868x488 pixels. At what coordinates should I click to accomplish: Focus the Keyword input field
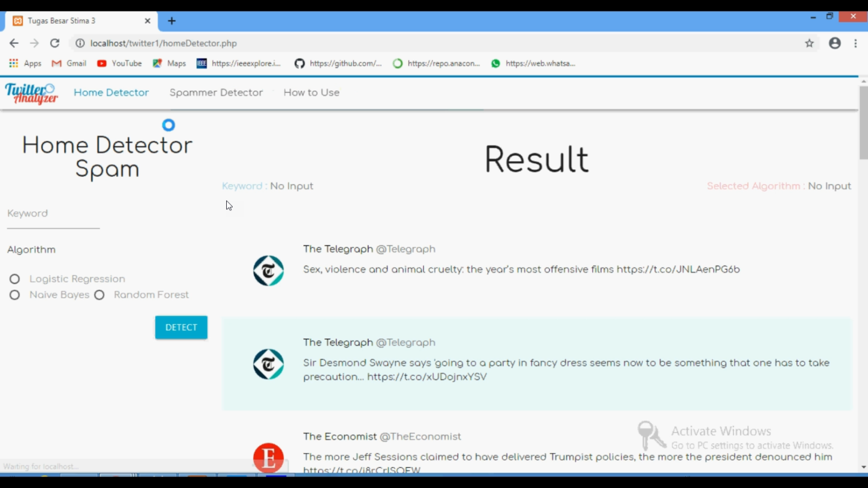click(x=53, y=215)
